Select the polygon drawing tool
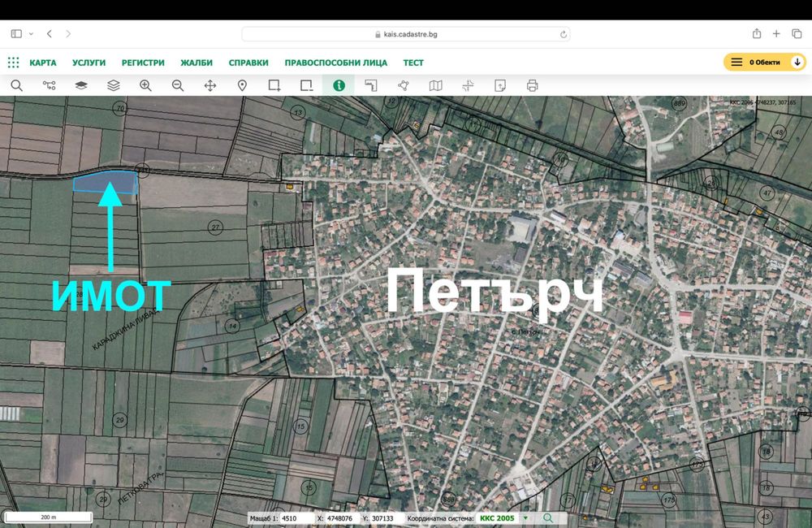The image size is (812, 528). (x=404, y=85)
